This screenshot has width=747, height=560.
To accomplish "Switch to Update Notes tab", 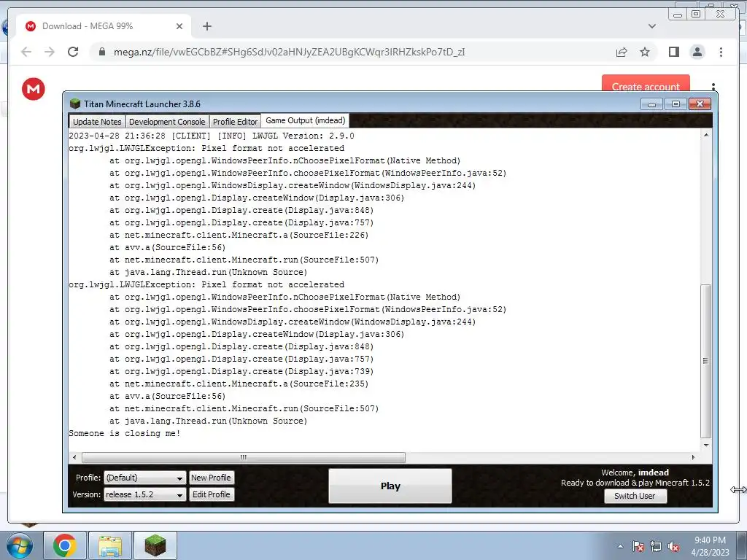I will [x=97, y=122].
